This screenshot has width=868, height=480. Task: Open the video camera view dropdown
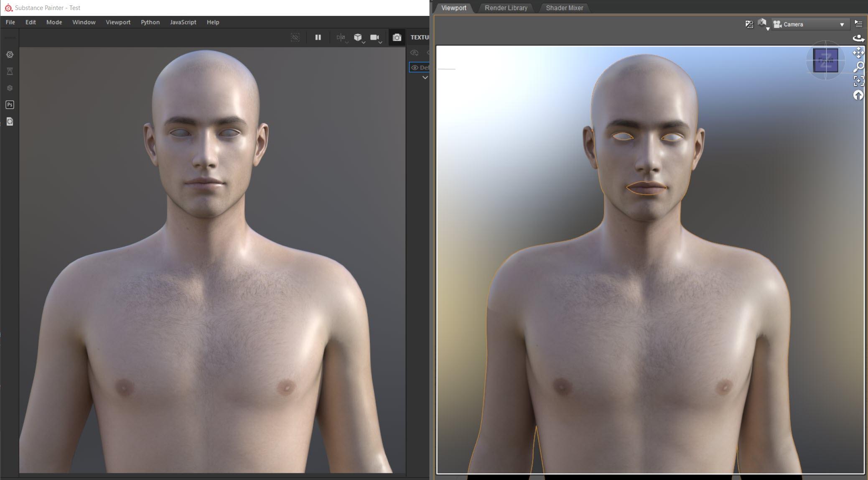click(x=375, y=38)
